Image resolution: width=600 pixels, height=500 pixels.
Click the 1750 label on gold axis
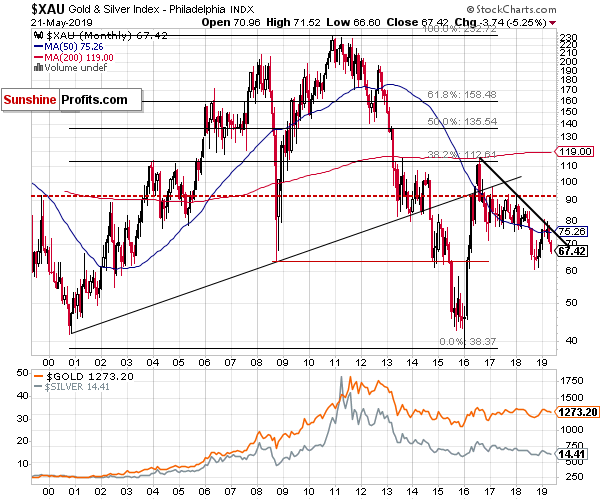point(572,380)
